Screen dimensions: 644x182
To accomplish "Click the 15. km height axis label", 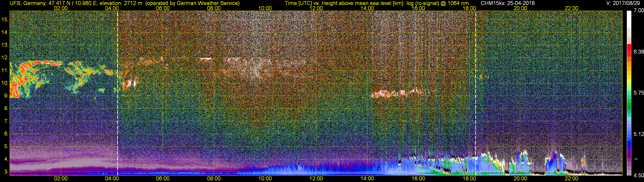I will 5,20.
